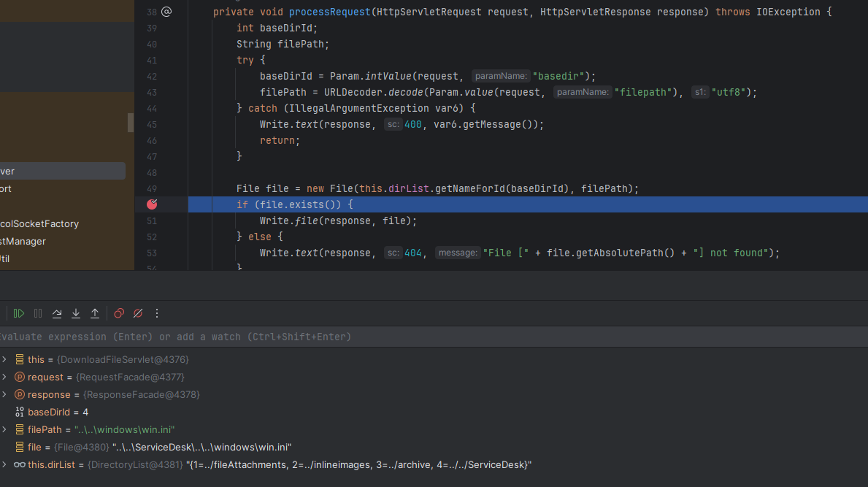Viewport: 868px width, 487px height.
Task: Expand the response ResponseFacade variable
Action: (4, 394)
